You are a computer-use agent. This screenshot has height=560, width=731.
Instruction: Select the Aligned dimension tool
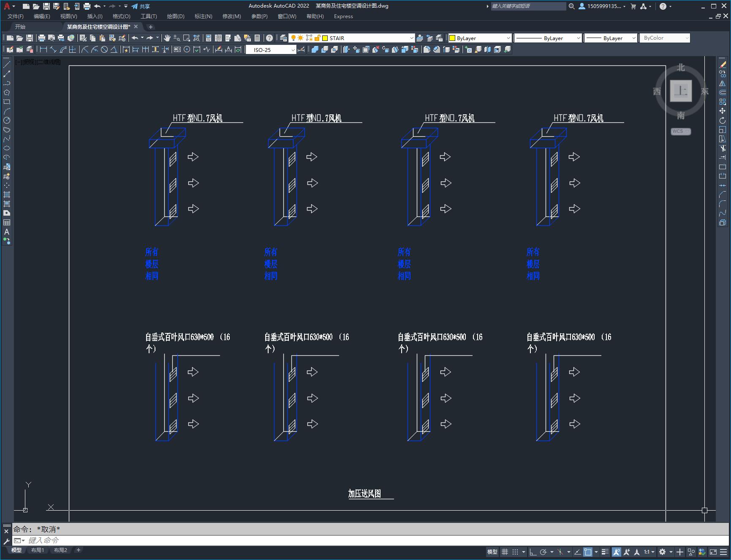(x=53, y=50)
